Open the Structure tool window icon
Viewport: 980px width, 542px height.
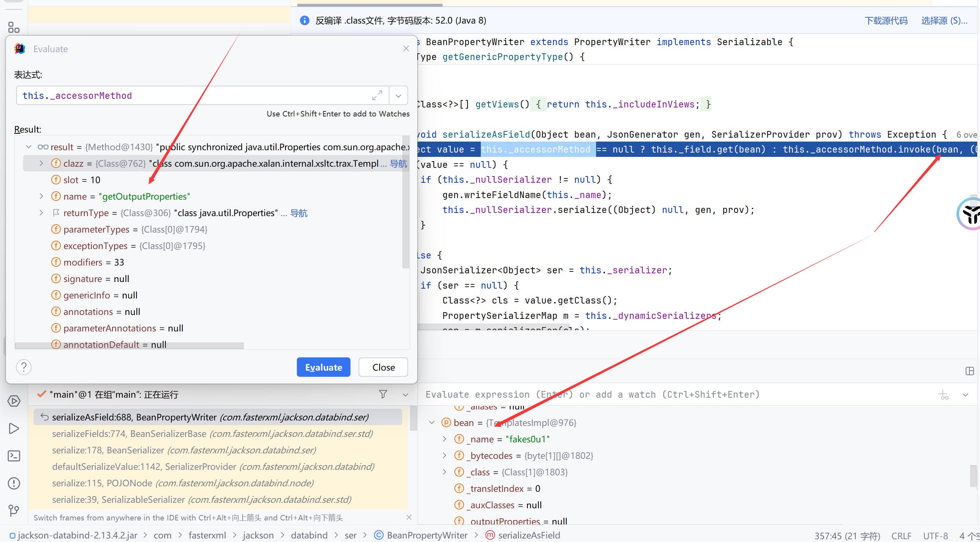click(x=14, y=27)
